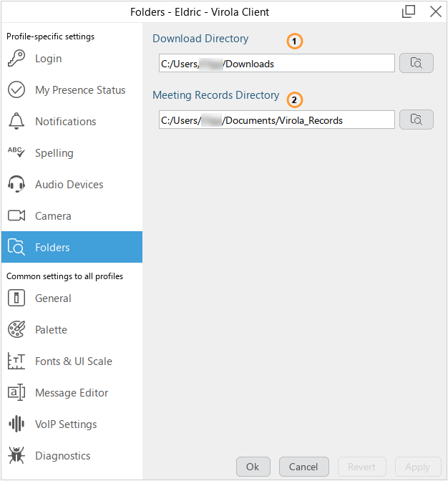Viewport: 448px width, 481px height.
Task: Open the Message Editor settings
Action: 72,393
